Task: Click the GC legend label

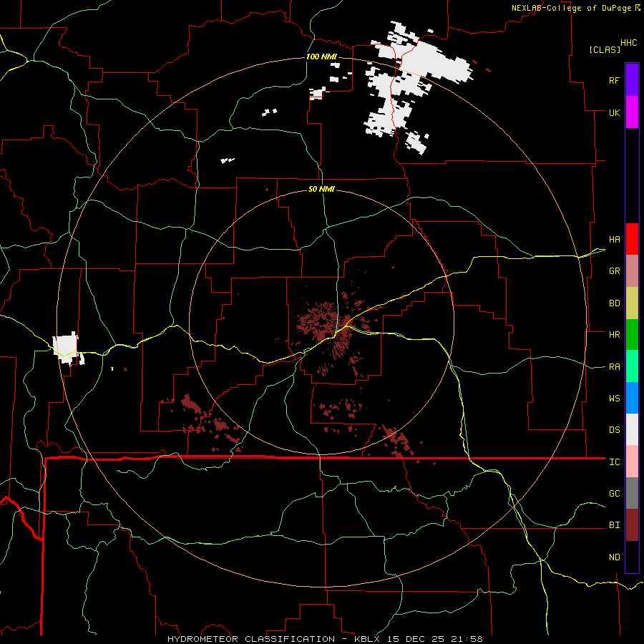Action: pyautogui.click(x=614, y=494)
